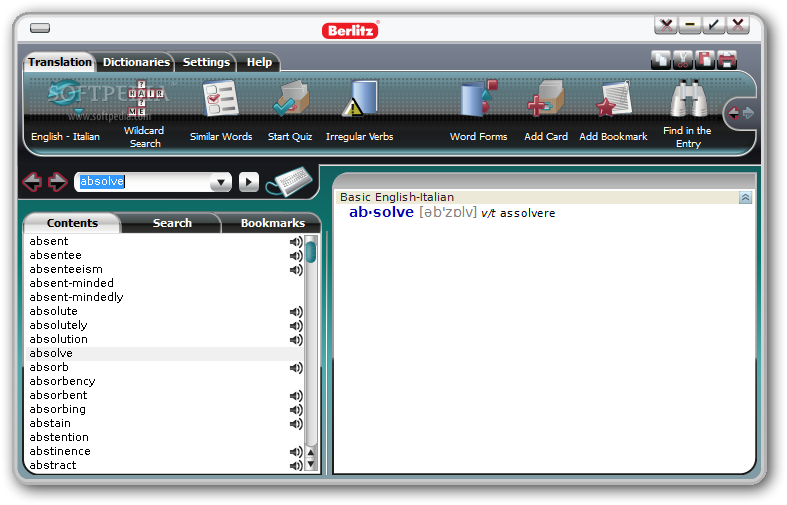Open the Help tab
This screenshot has height=505, width=787.
(259, 62)
